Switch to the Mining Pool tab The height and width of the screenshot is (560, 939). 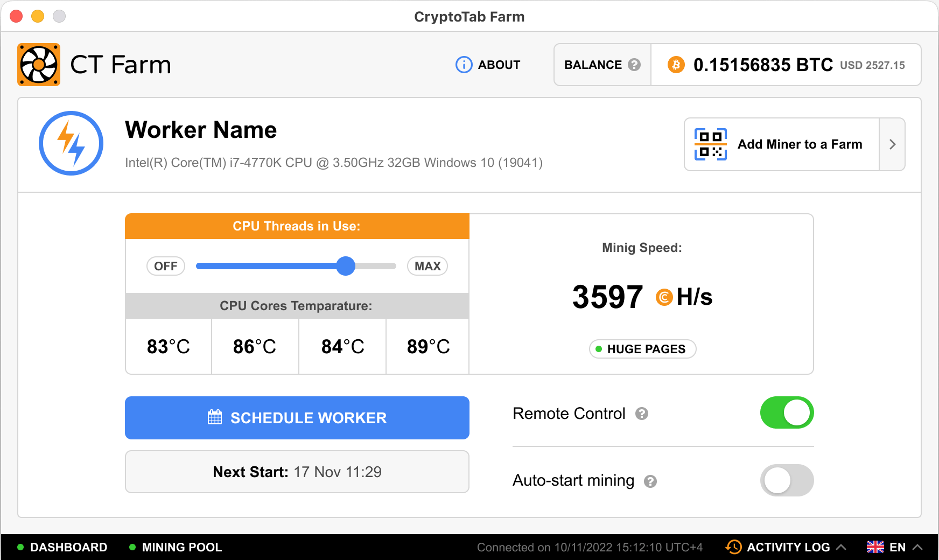click(176, 547)
